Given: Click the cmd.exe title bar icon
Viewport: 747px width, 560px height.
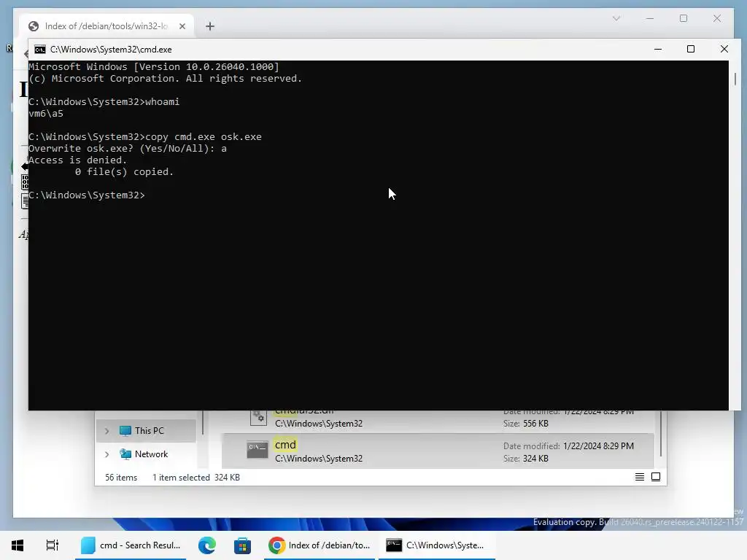Looking at the screenshot, I should click(x=40, y=50).
